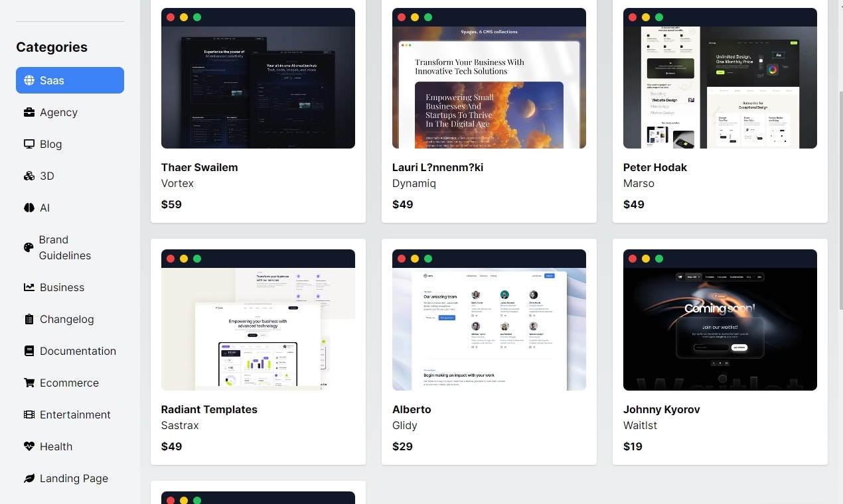Click the $49 price under Dynamiq
The width and height of the screenshot is (843, 504).
(402, 204)
